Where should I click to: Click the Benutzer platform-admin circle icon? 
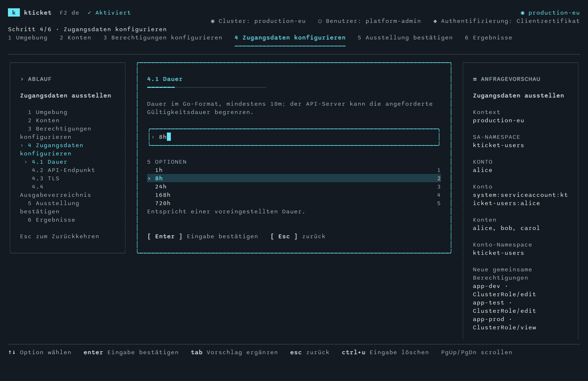[x=320, y=21]
